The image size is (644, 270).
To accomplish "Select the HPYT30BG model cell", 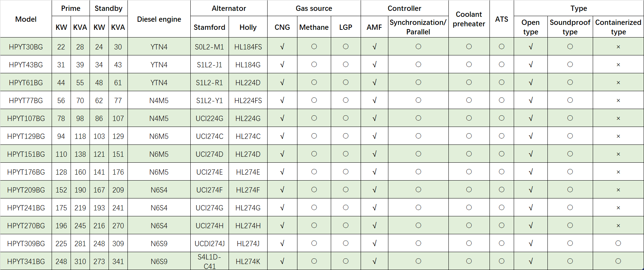I will [26, 47].
